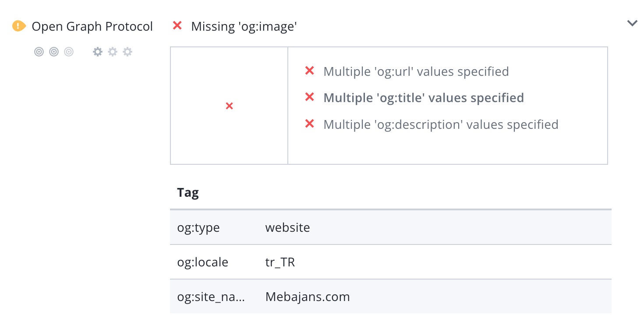Click red X next to og:description warning
Screen dimensions: 644x333
click(310, 124)
